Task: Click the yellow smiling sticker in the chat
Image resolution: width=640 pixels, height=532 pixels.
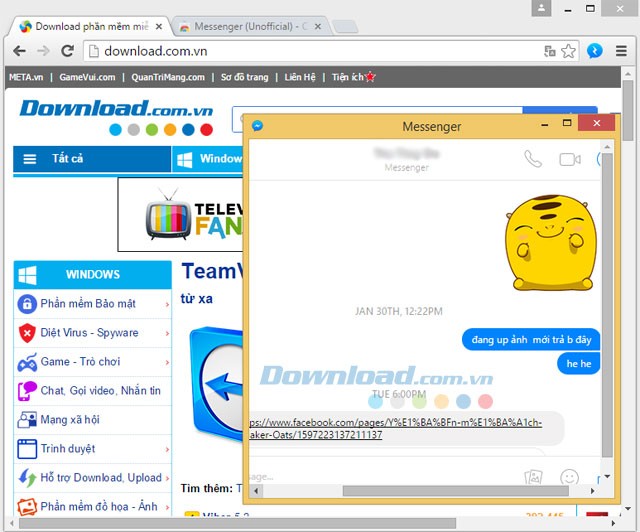Action: (551, 243)
